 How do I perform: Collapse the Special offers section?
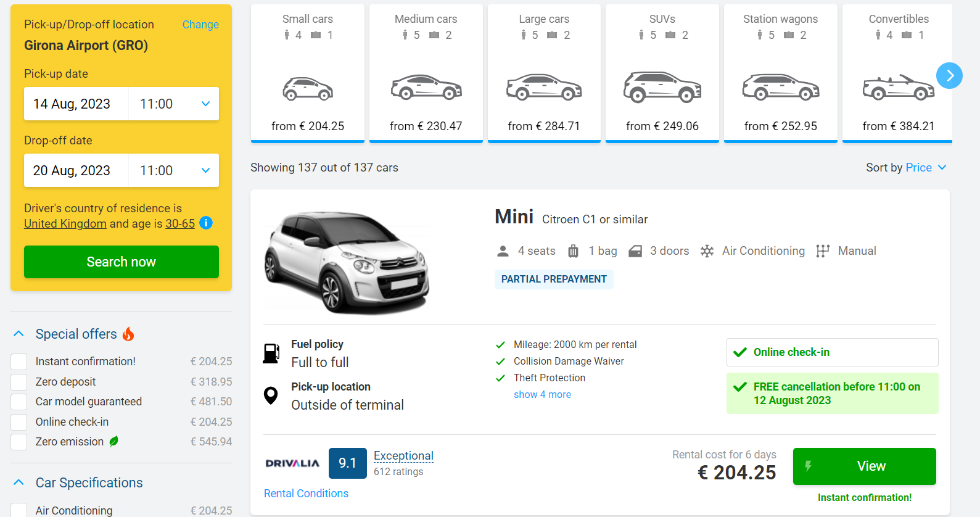tap(18, 333)
